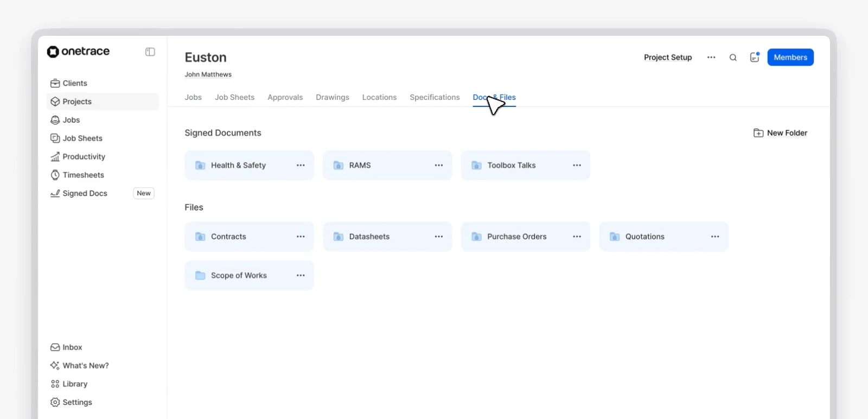Click the Signed Docs signature icon
This screenshot has width=868, height=419.
55,193
